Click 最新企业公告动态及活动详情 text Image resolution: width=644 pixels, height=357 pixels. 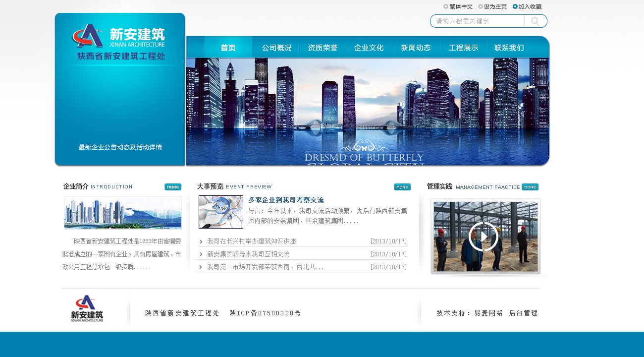(120, 147)
